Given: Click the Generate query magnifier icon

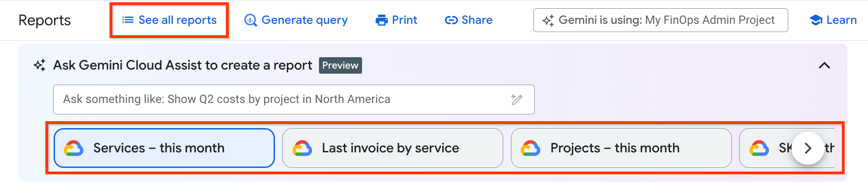Looking at the screenshot, I should coord(250,20).
